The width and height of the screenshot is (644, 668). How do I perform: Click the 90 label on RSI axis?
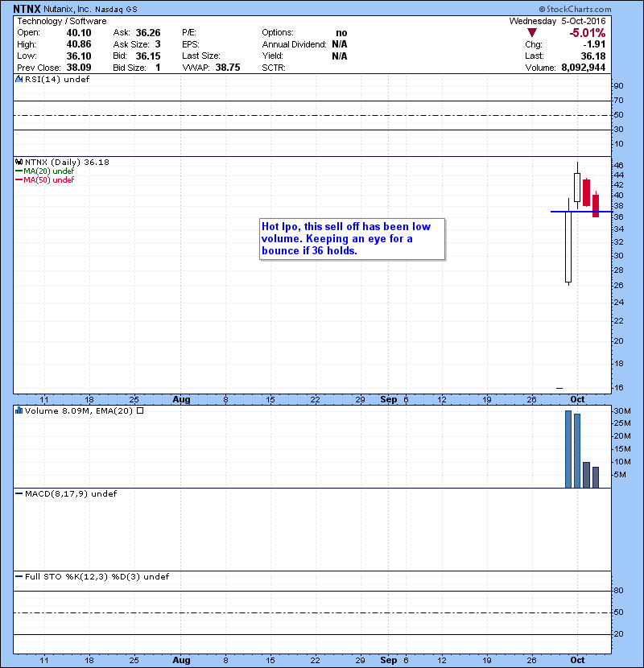618,86
